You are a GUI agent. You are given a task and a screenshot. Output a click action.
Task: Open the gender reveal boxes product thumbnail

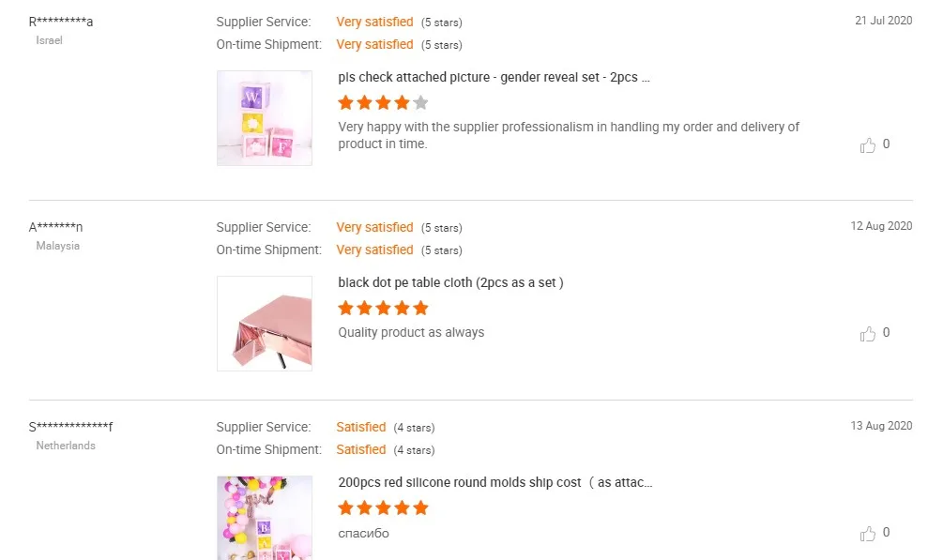pyautogui.click(x=265, y=118)
